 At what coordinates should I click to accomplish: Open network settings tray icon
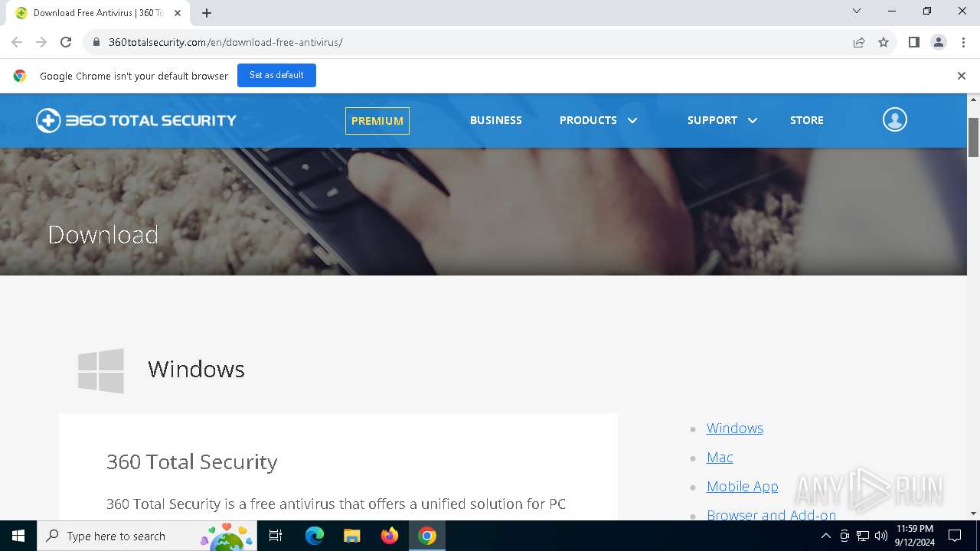tap(863, 536)
